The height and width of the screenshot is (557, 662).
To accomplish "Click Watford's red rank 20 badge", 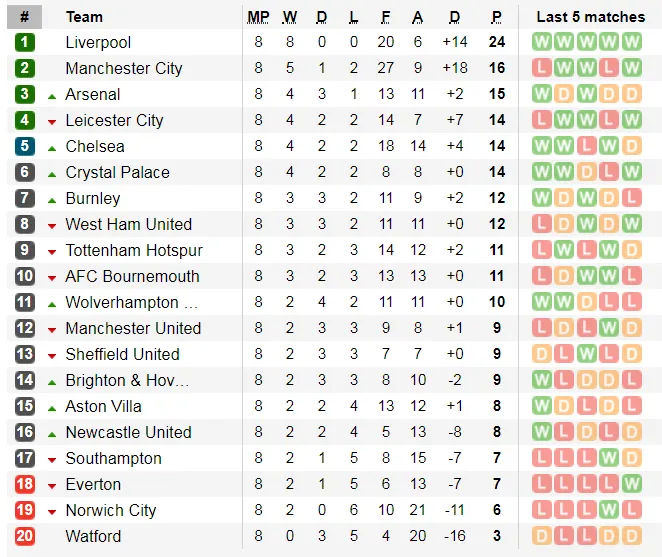I will point(25,536).
